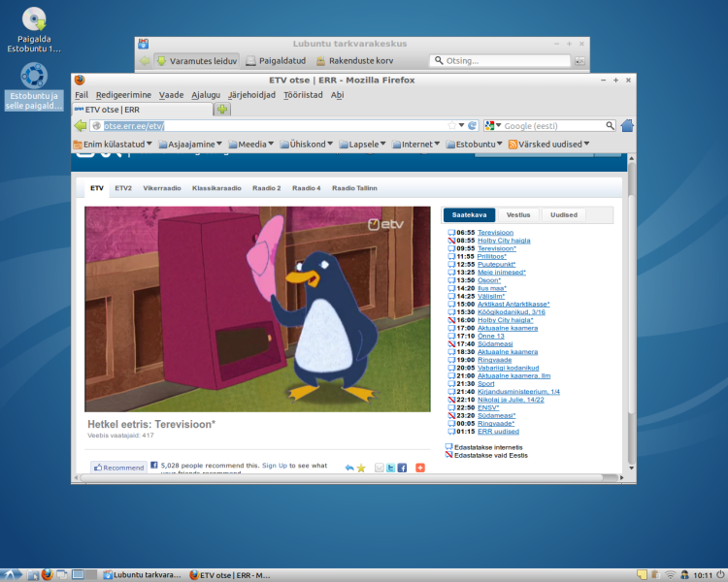Share page via email envelope icon
Screen dimensions: 728x582
380,468
